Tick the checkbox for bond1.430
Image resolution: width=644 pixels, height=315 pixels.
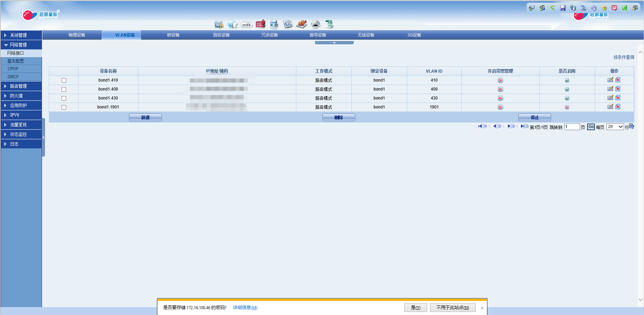(64, 98)
